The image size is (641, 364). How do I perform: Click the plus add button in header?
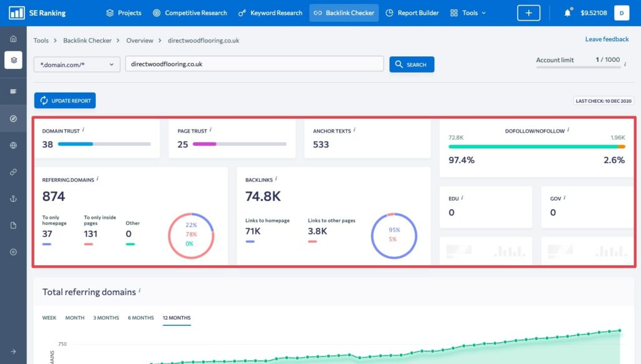click(x=528, y=13)
